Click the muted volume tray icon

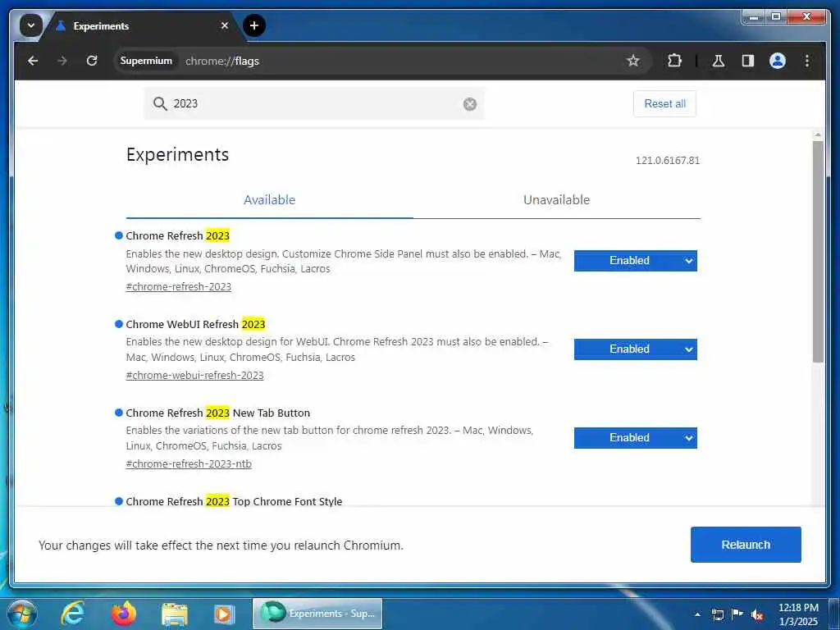coord(757,615)
